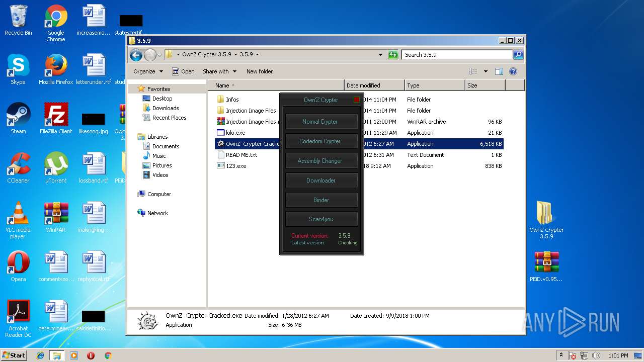The width and height of the screenshot is (644, 362).
Task: Select the Videos library
Action: [x=156, y=175]
